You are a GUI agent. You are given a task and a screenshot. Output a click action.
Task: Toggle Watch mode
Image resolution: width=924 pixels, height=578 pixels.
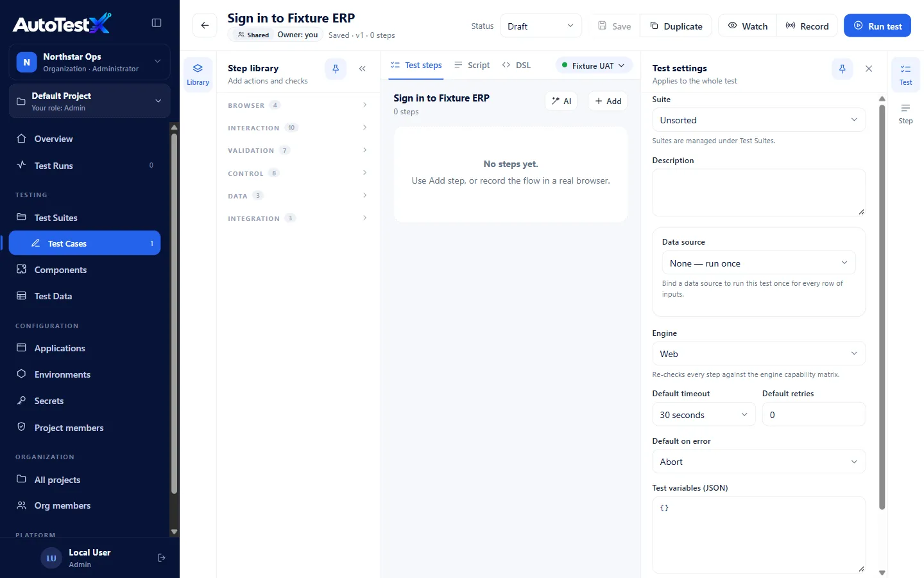pyautogui.click(x=748, y=26)
